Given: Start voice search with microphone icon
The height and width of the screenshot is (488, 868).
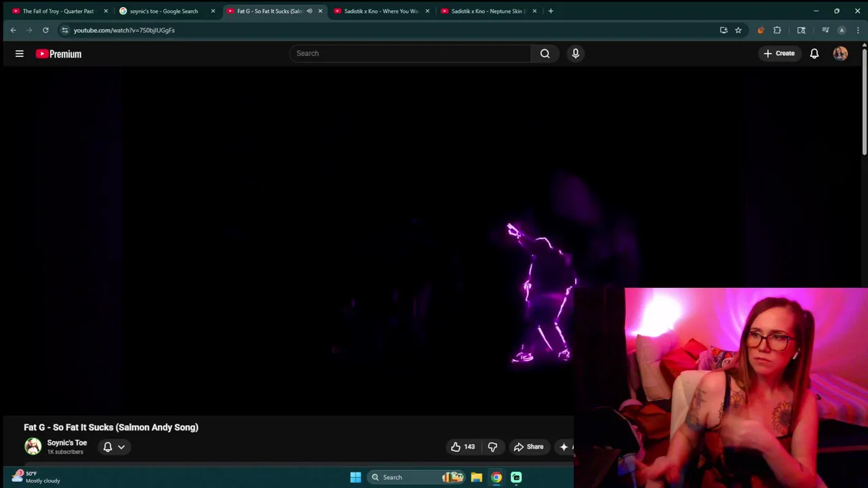Looking at the screenshot, I should 576,54.
